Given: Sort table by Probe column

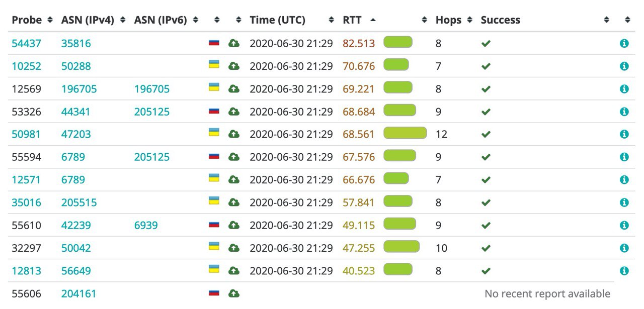Looking at the screenshot, I should pyautogui.click(x=33, y=20).
